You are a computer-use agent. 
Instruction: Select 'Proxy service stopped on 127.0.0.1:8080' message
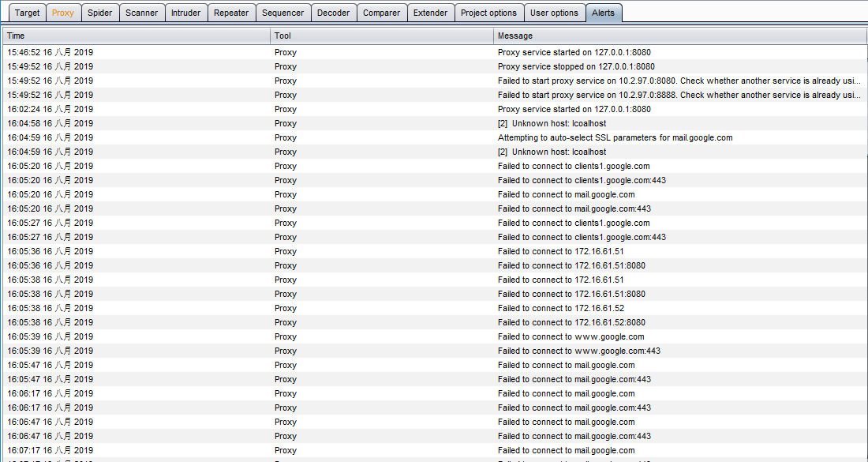(x=576, y=66)
